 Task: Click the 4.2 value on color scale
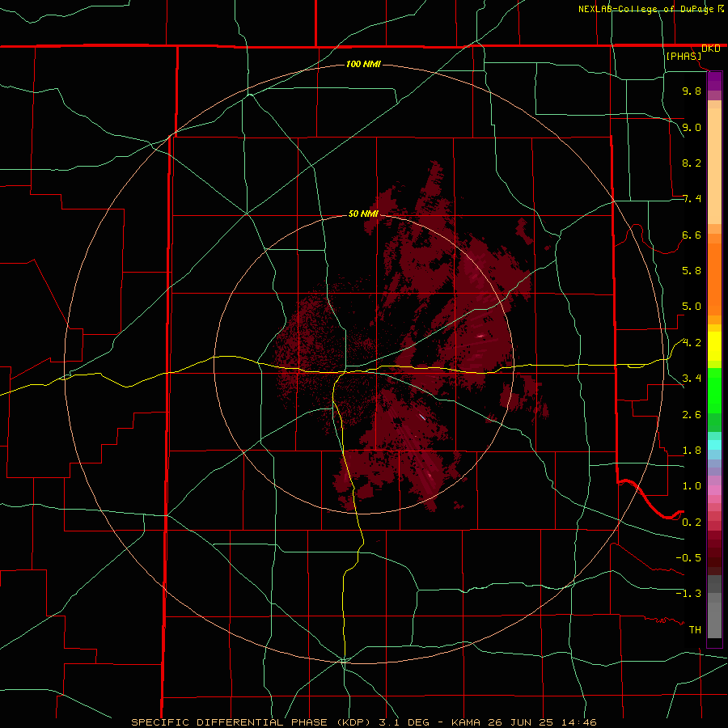pos(692,343)
